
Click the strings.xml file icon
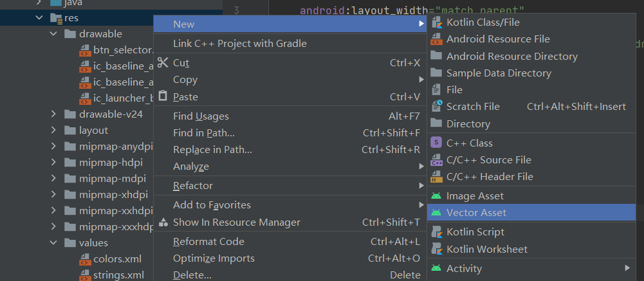point(85,275)
